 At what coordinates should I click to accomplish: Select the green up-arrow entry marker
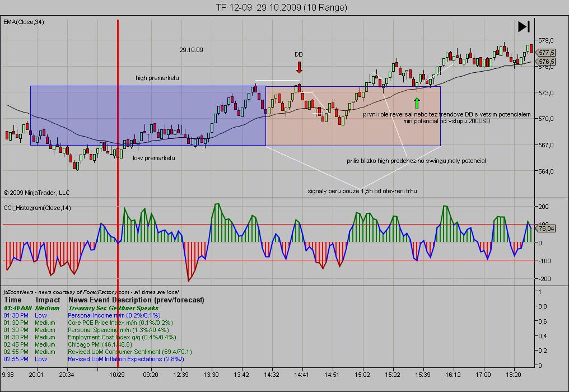[417, 103]
